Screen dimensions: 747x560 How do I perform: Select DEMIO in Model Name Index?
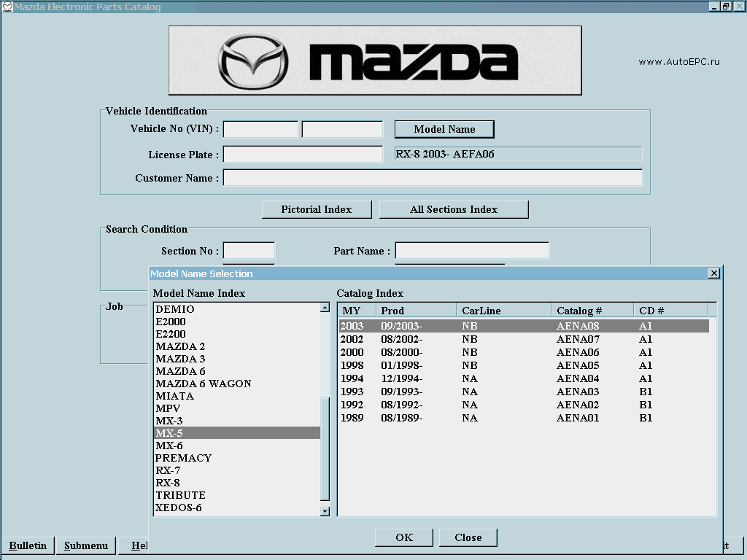coord(237,309)
